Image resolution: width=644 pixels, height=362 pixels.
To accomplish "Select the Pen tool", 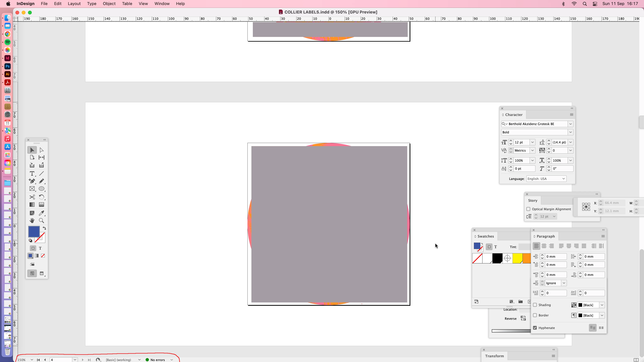I will (x=32, y=181).
